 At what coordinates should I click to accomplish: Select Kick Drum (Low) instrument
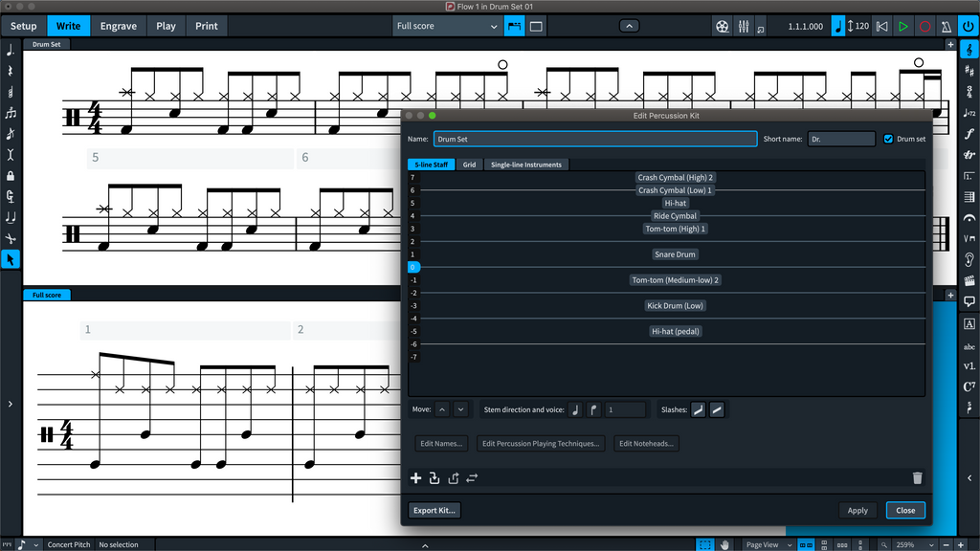click(x=675, y=305)
